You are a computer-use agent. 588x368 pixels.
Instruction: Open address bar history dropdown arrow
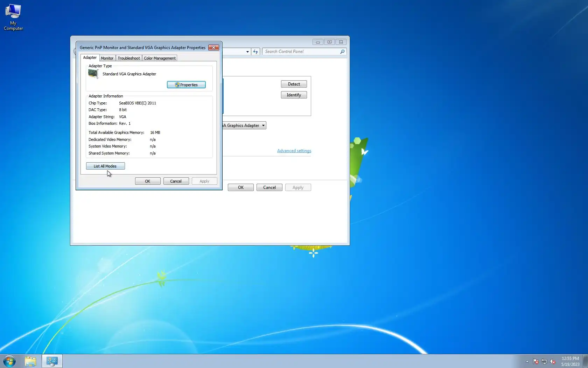click(247, 52)
